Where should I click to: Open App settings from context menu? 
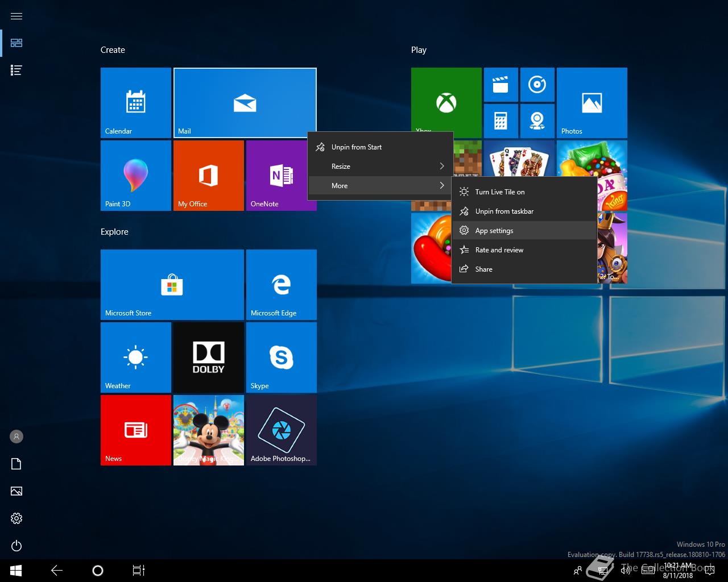coord(524,231)
